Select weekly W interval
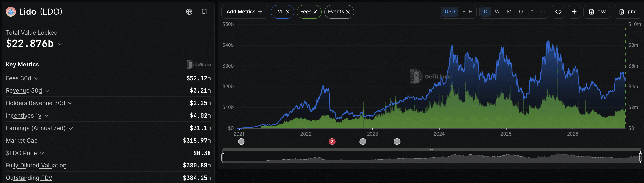 click(x=497, y=12)
